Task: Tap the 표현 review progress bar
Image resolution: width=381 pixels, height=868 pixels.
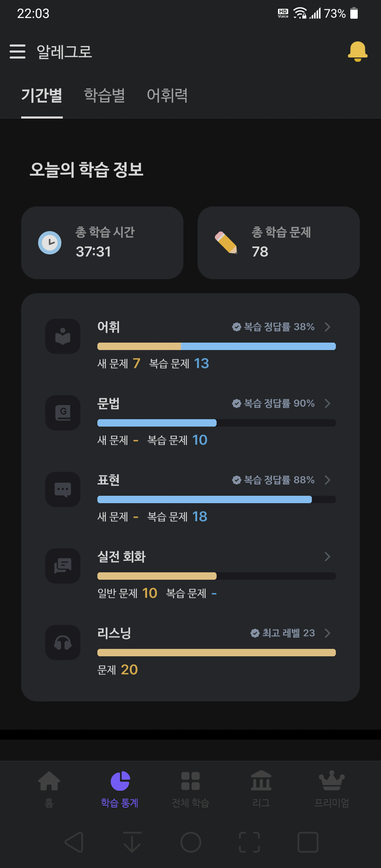Action: (217, 499)
